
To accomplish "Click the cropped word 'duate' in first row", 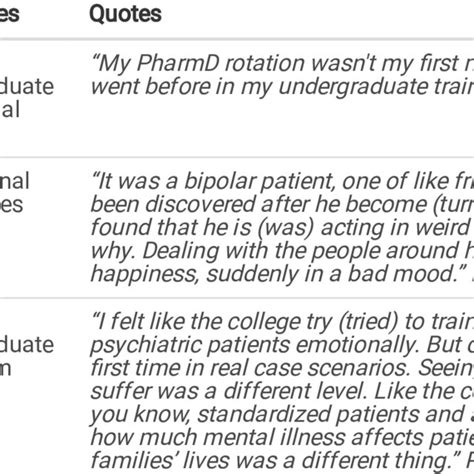I will [x=27, y=87].
